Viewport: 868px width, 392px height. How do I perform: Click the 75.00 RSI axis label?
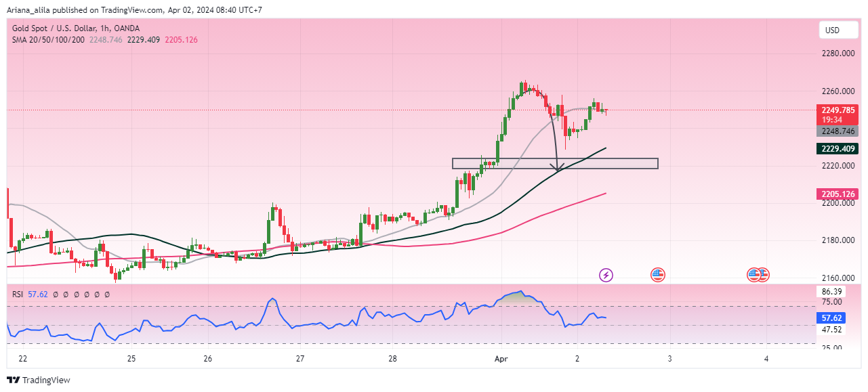[831, 302]
